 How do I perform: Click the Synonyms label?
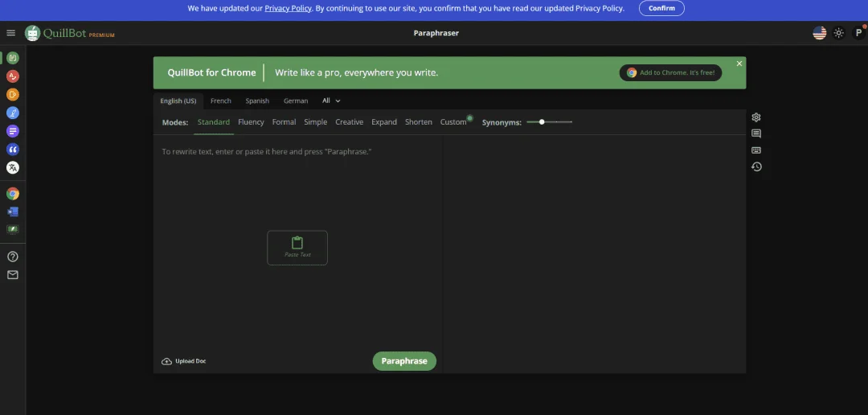click(x=502, y=122)
